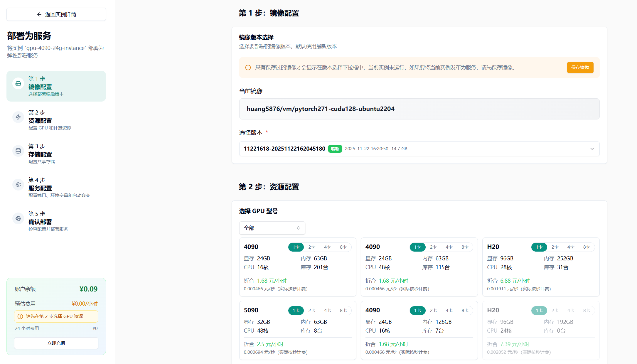
Task: Select 4卡 on the 5090 card
Action: [328, 311]
